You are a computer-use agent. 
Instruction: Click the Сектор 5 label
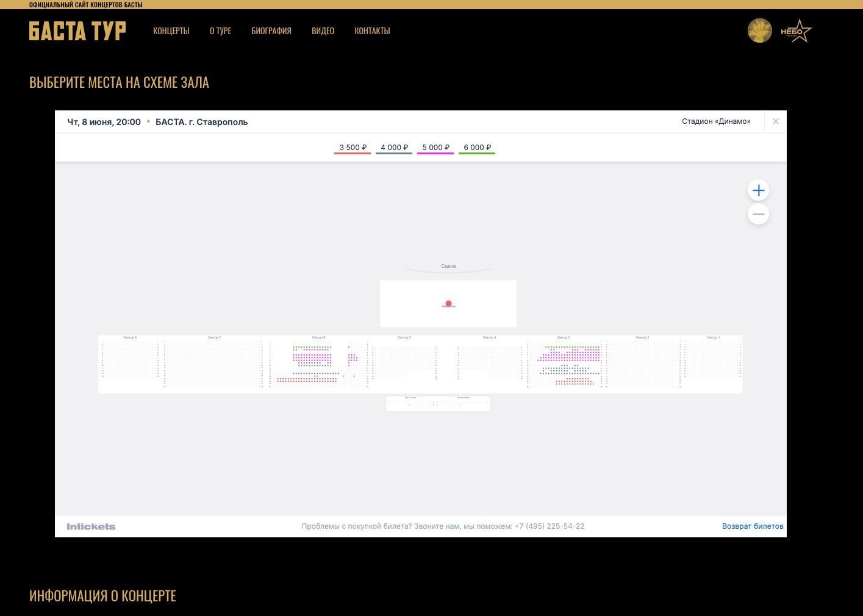point(404,337)
